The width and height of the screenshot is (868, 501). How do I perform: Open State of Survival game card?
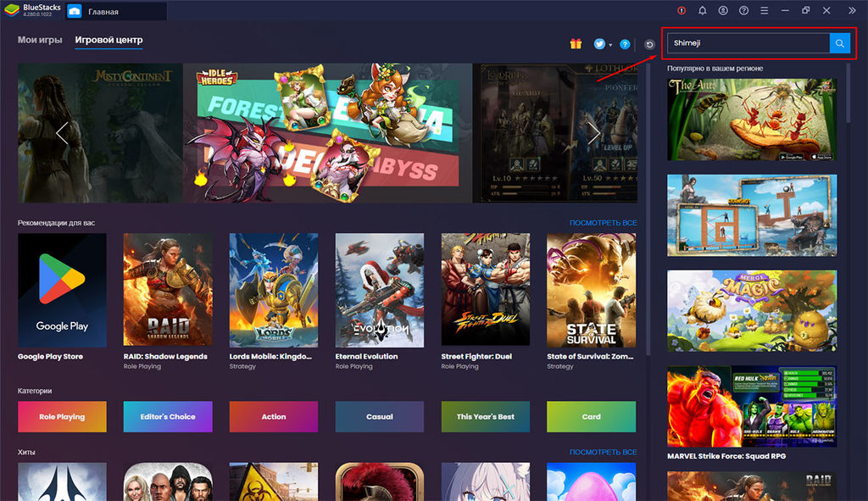pyautogui.click(x=591, y=290)
